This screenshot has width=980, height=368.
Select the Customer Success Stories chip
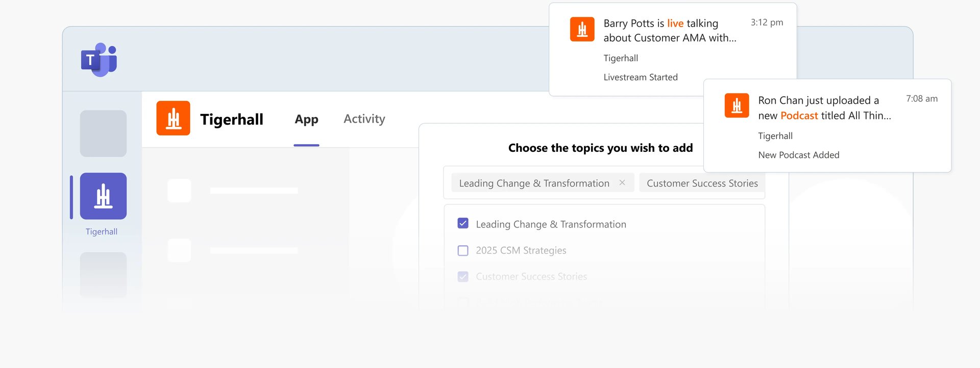click(702, 183)
